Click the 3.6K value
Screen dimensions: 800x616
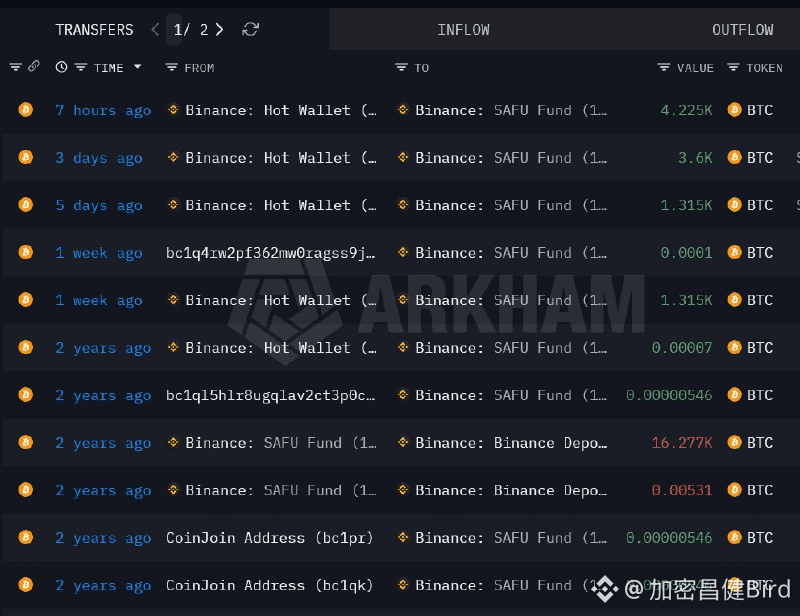click(695, 158)
